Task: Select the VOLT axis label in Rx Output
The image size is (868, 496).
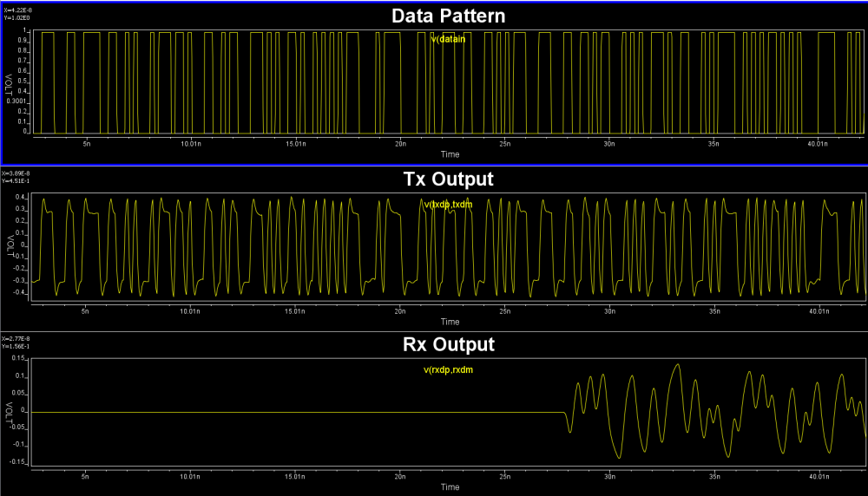Action: coord(10,413)
